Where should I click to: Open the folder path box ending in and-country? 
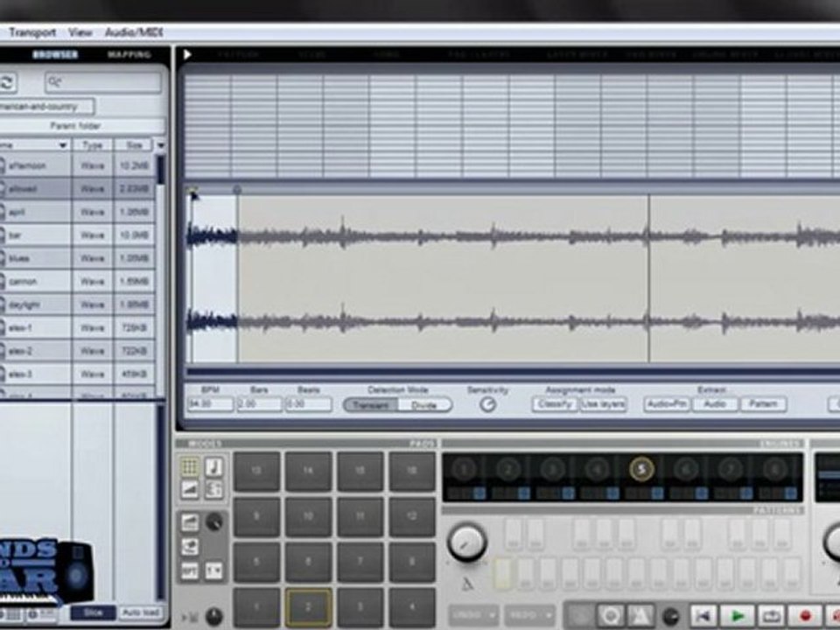click(47, 106)
